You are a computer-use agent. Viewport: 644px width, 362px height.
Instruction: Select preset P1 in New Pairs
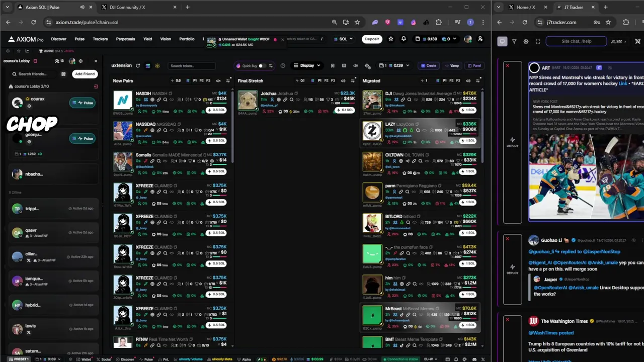pos(194,80)
